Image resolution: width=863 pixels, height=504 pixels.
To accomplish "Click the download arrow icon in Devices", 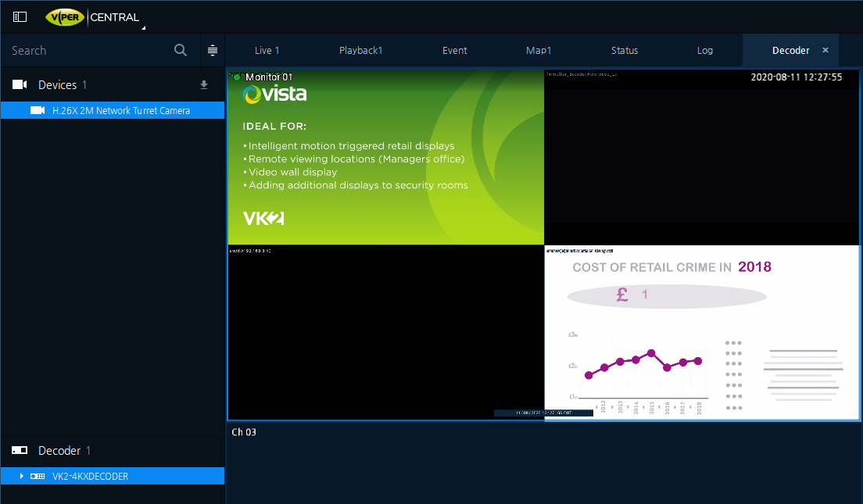I will point(204,84).
